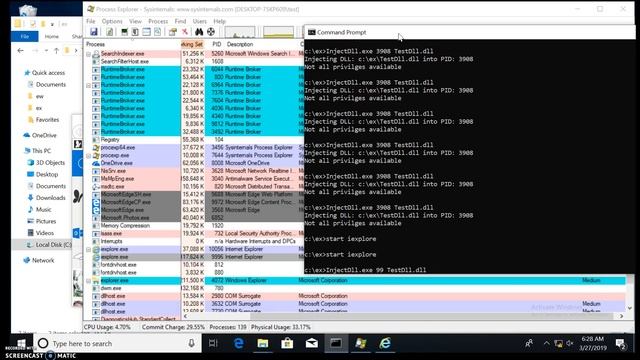Screen dimensions: 640x360
Task: Open Internet Explorer from the taskbar
Action: (x=385, y=344)
